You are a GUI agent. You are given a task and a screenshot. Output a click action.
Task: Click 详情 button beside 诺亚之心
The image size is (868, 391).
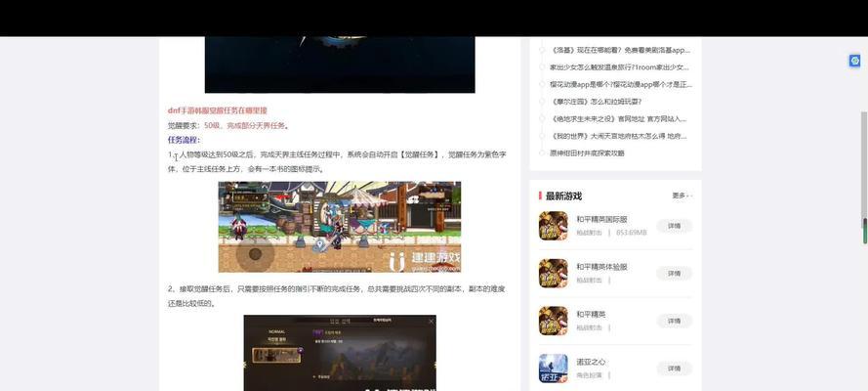tap(675, 369)
